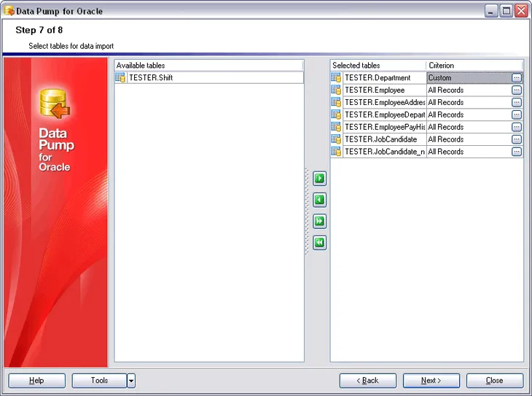Click table icon beside TESTER.EmployeeAddres
Screen dimensions: 532x396
click(x=336, y=102)
